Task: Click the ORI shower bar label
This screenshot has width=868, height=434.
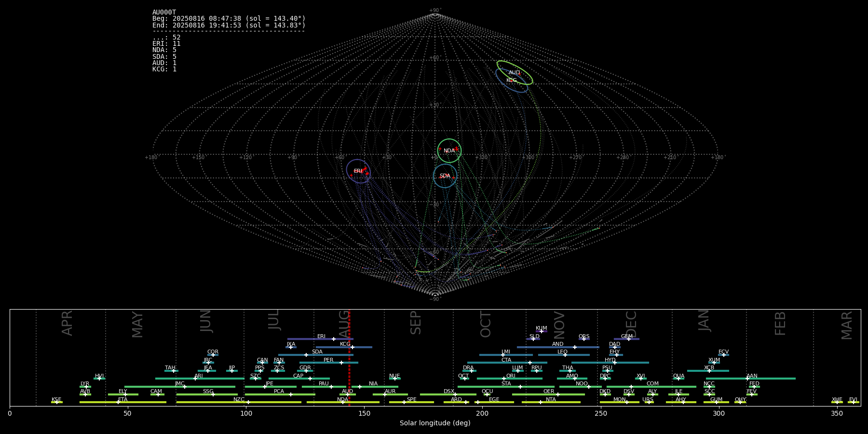Action: 511,376
